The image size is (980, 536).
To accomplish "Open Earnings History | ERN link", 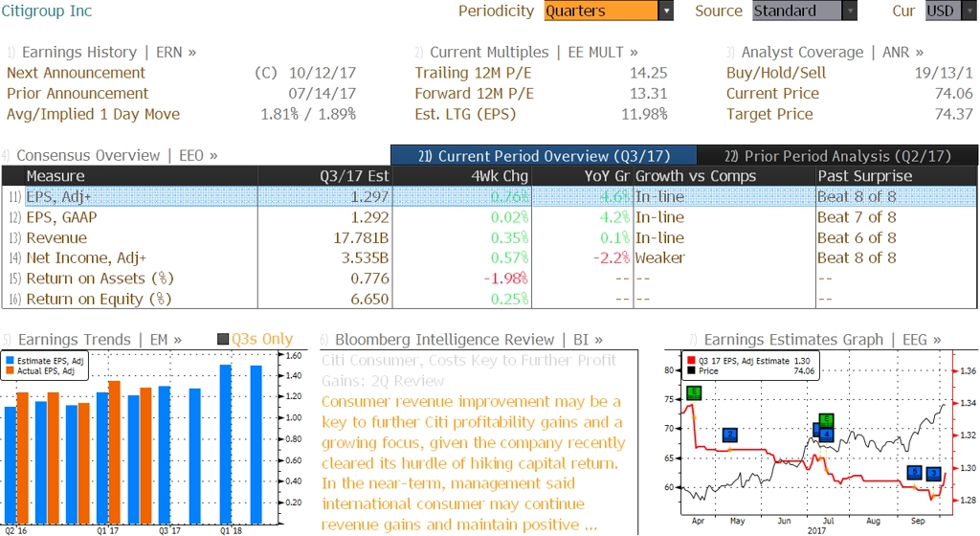I will (x=109, y=52).
